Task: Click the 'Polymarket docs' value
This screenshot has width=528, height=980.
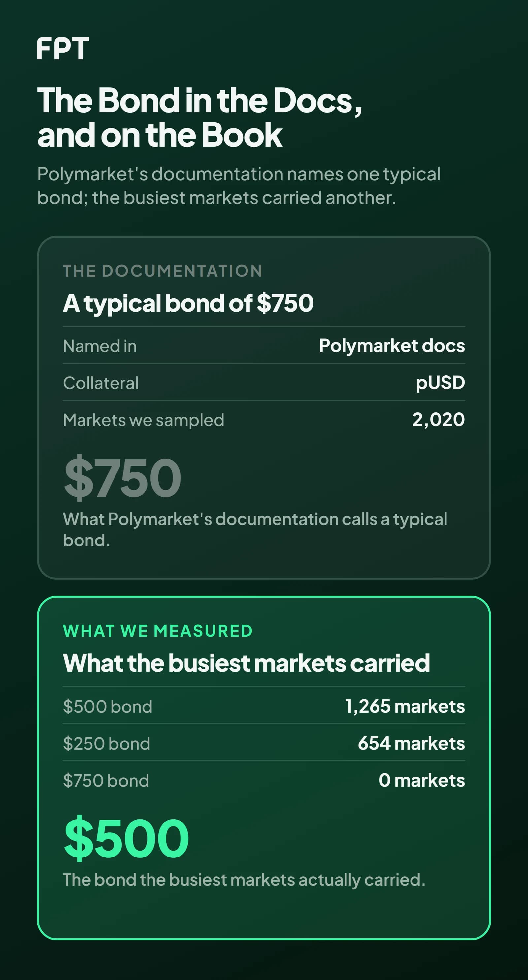Action: 392,345
